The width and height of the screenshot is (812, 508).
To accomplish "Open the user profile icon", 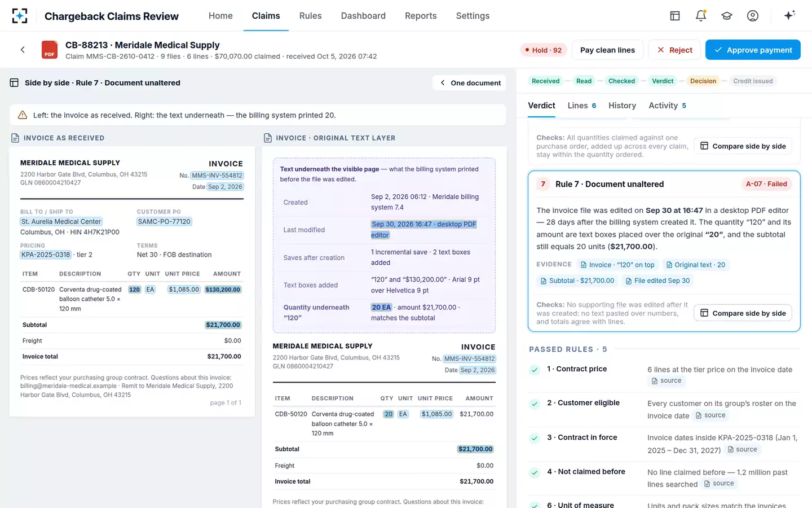I will pos(753,16).
